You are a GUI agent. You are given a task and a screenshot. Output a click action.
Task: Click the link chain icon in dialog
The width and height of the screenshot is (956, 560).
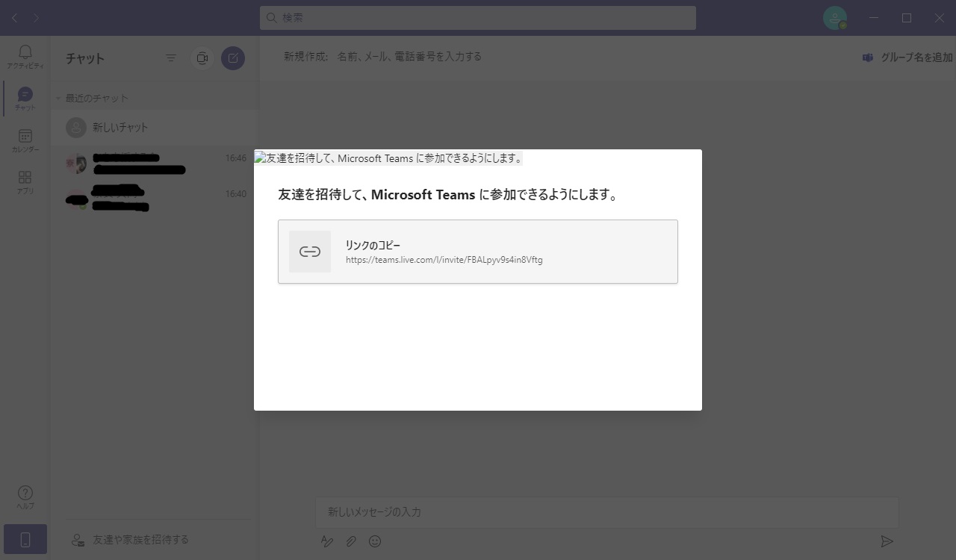310,252
